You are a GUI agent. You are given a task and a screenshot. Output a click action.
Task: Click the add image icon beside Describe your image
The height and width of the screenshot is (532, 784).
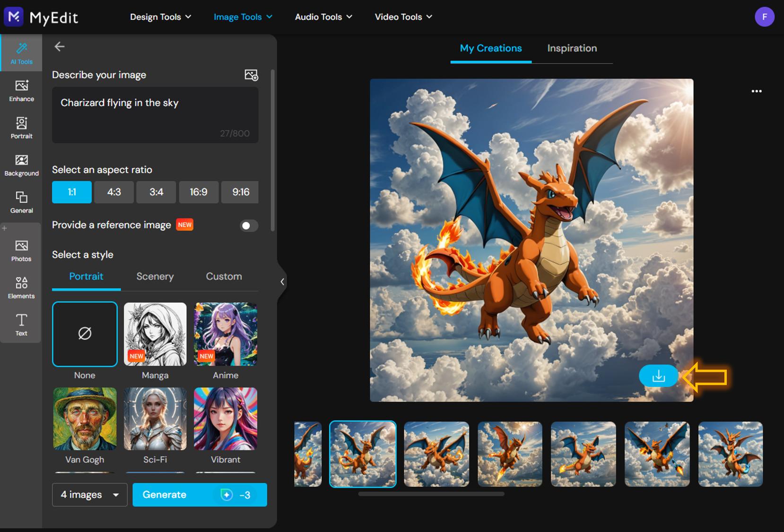click(x=251, y=75)
